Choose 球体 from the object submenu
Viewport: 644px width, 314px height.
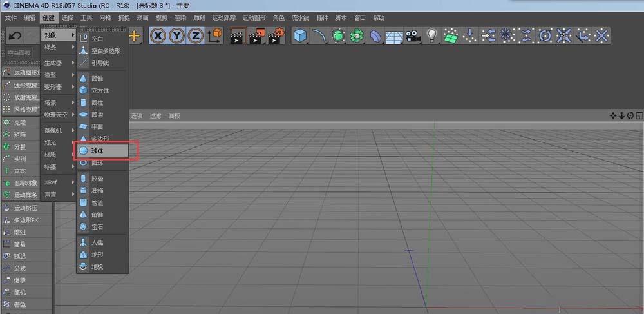pos(102,151)
